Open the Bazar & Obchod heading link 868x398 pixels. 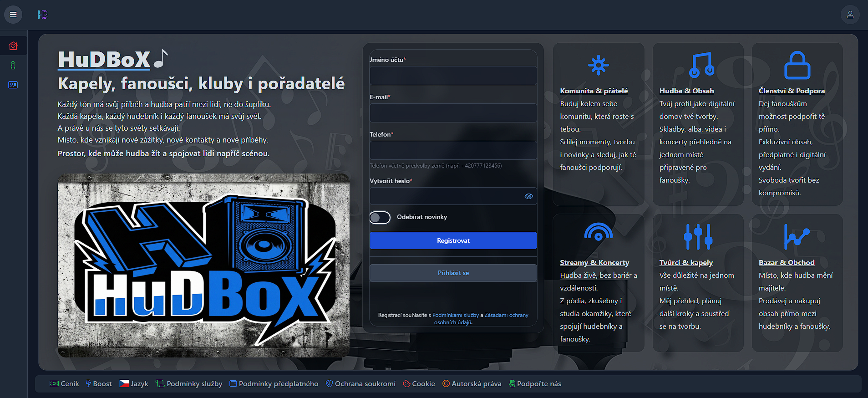click(x=787, y=262)
